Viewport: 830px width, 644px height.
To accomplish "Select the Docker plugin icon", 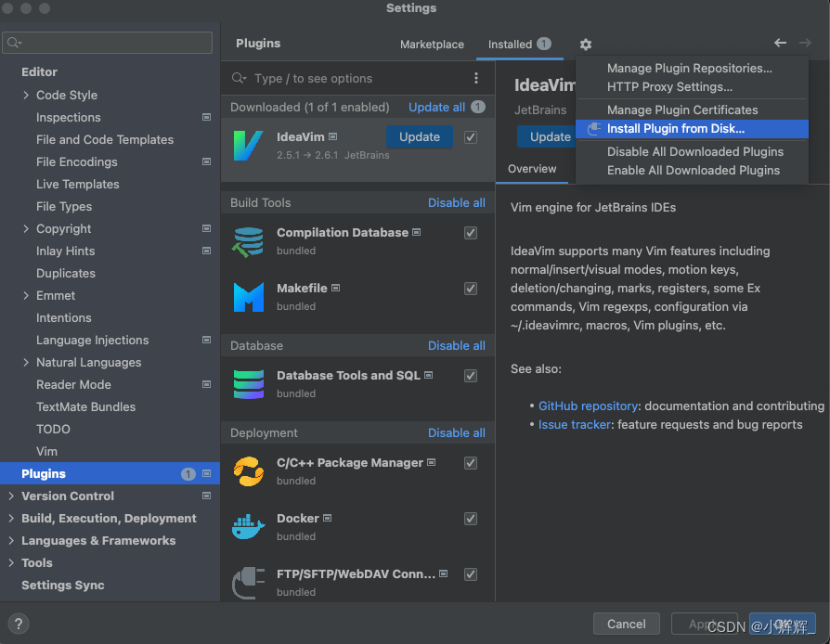I will (248, 527).
